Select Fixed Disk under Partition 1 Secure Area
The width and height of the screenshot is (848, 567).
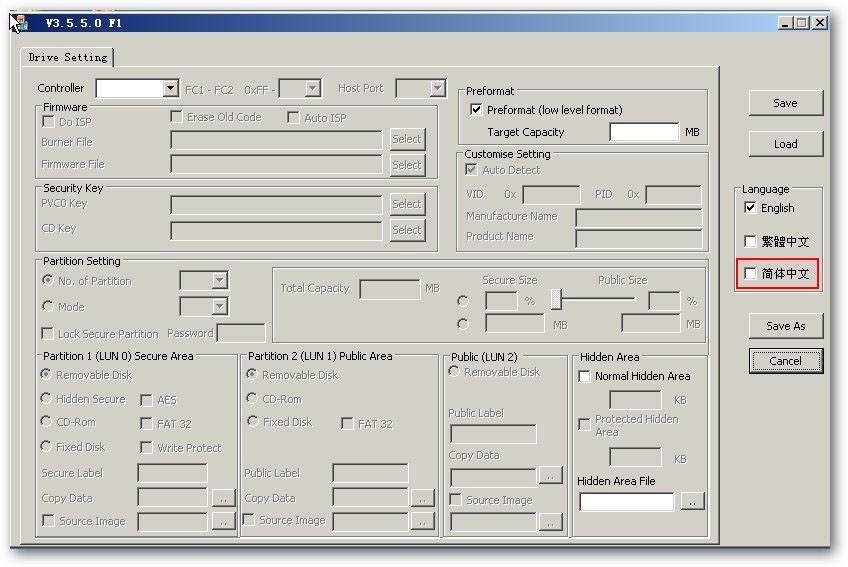46,446
